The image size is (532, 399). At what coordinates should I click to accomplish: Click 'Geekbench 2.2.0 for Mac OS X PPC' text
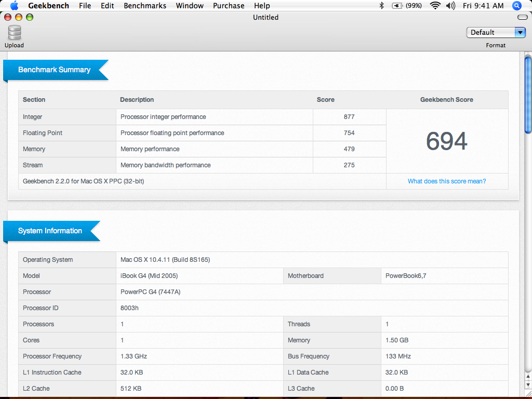click(84, 181)
